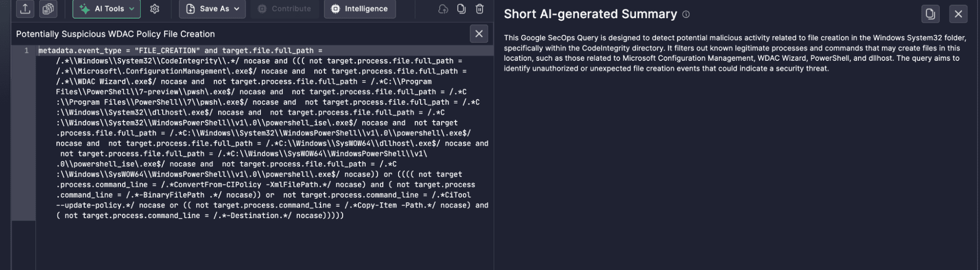Expand the AI Tools dropdown
The width and height of the screenshot is (980, 270).
pos(106,9)
